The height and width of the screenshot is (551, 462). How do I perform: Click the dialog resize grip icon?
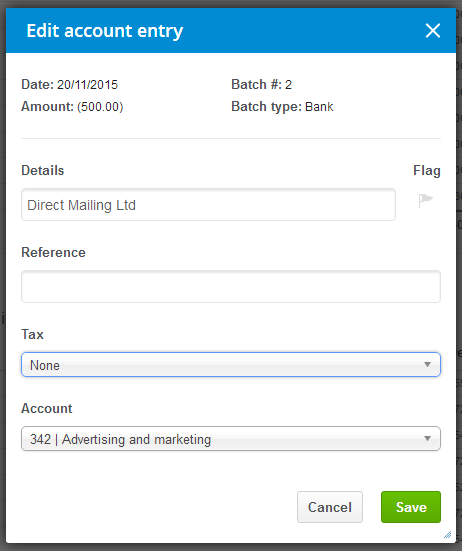point(447,535)
